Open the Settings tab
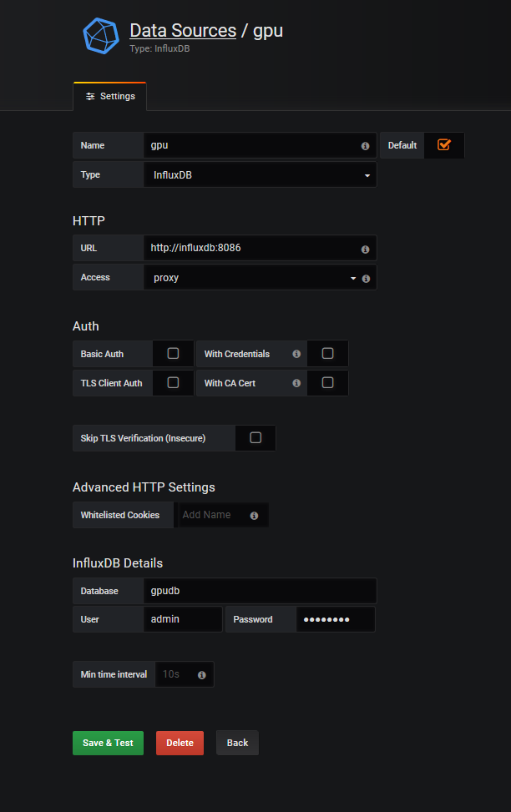This screenshot has height=812, width=511. pyautogui.click(x=110, y=96)
